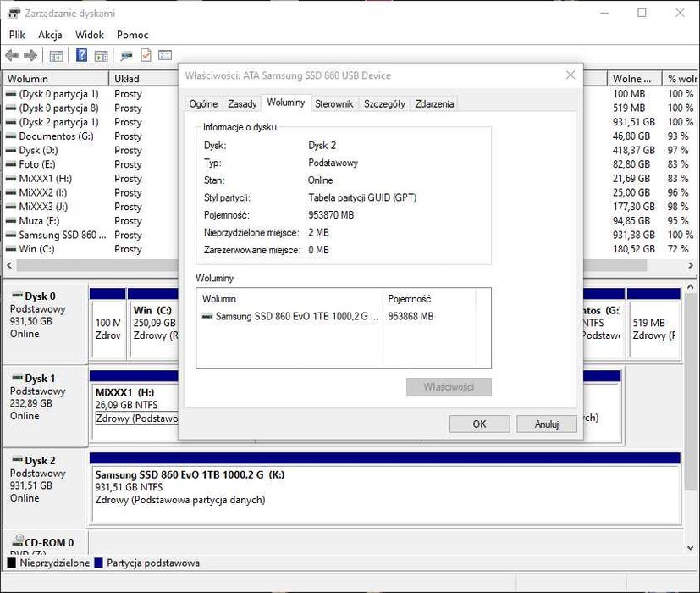The width and height of the screenshot is (700, 593).
Task: Open the Widok menu
Action: [90, 35]
